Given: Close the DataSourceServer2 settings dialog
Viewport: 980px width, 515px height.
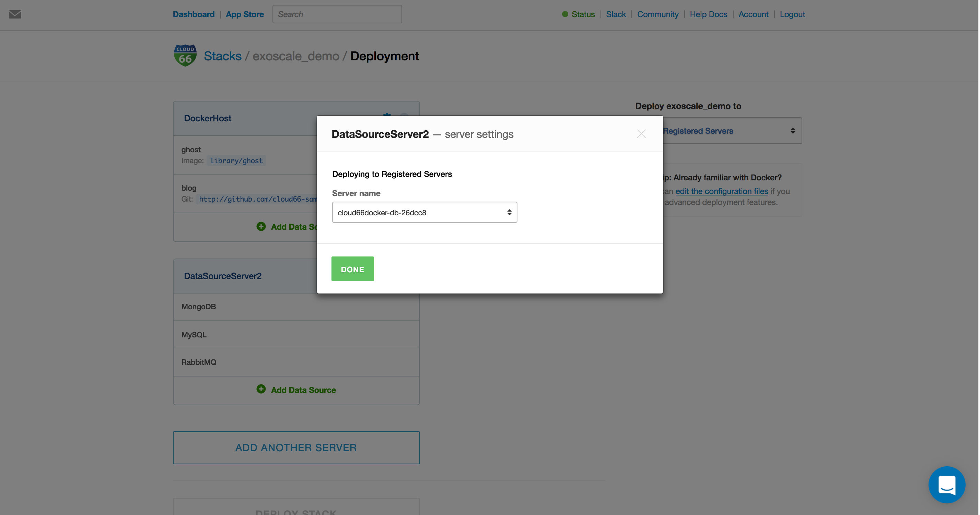Looking at the screenshot, I should (641, 134).
